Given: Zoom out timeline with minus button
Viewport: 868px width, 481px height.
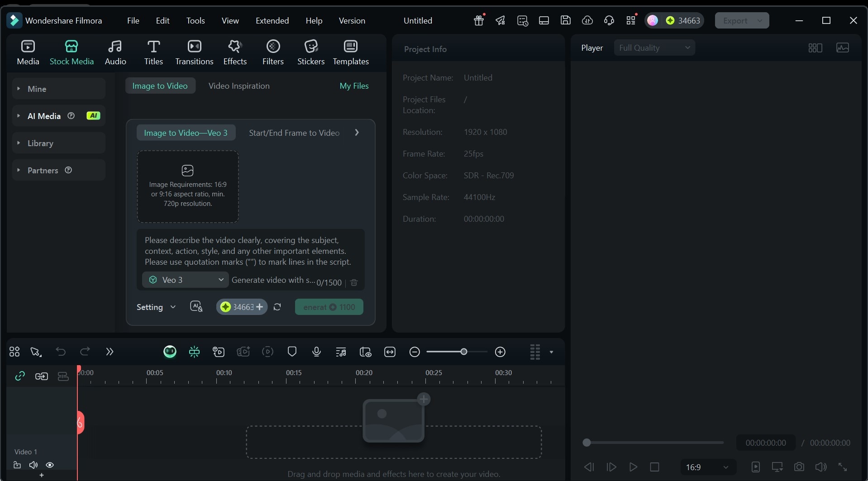Looking at the screenshot, I should click(x=415, y=352).
